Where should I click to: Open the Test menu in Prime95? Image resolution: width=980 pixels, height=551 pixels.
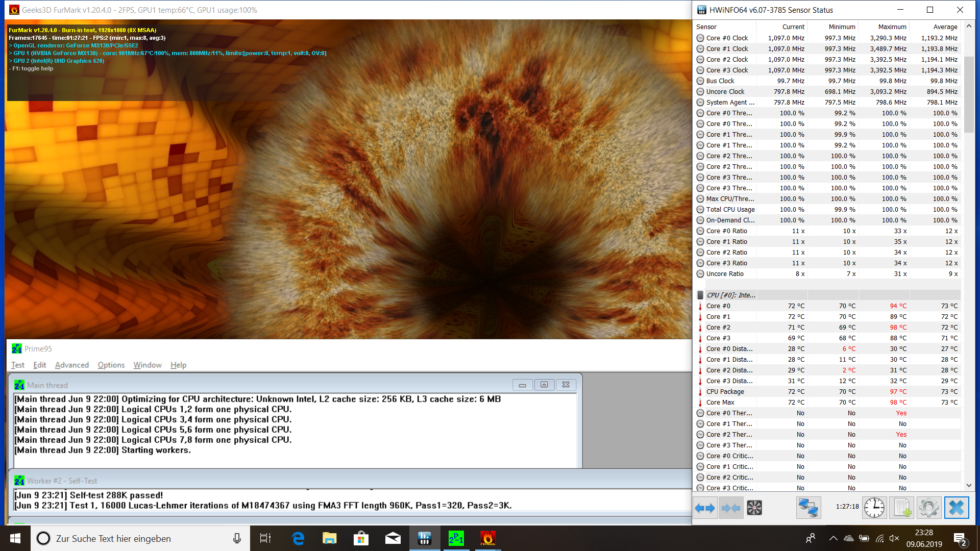(17, 365)
